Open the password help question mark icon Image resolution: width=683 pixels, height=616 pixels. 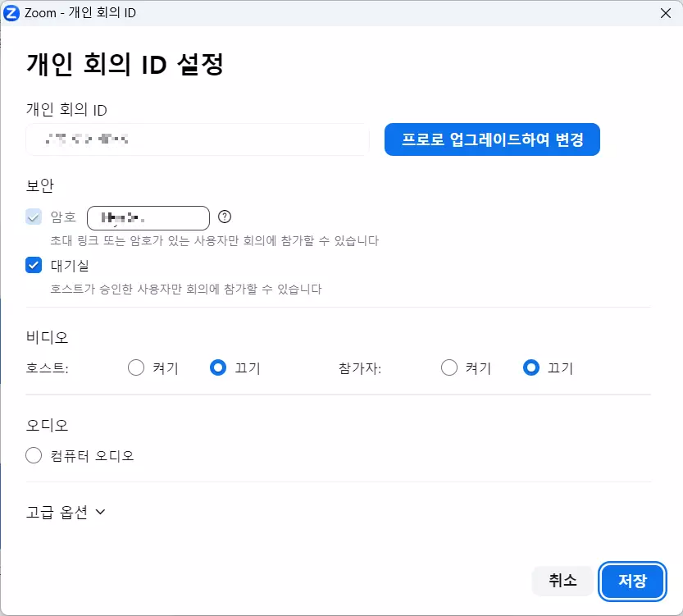coord(225,217)
